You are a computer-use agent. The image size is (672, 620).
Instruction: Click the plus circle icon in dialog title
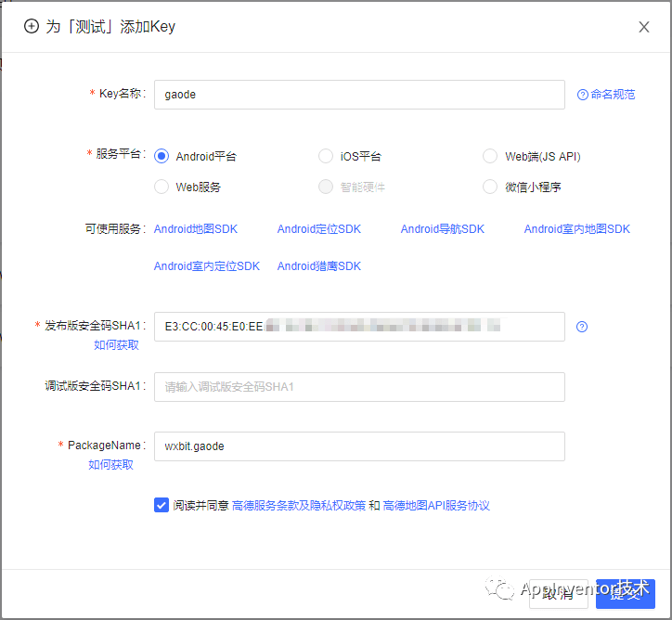point(31,26)
